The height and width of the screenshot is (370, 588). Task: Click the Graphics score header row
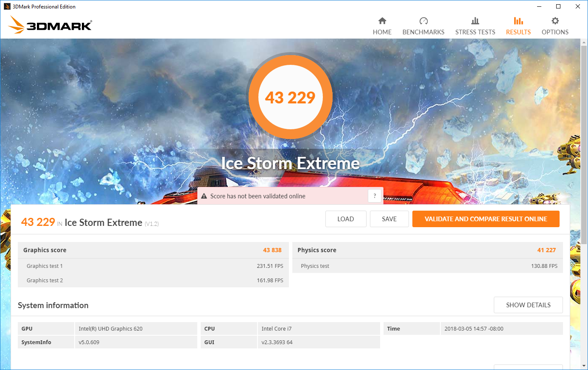[153, 250]
